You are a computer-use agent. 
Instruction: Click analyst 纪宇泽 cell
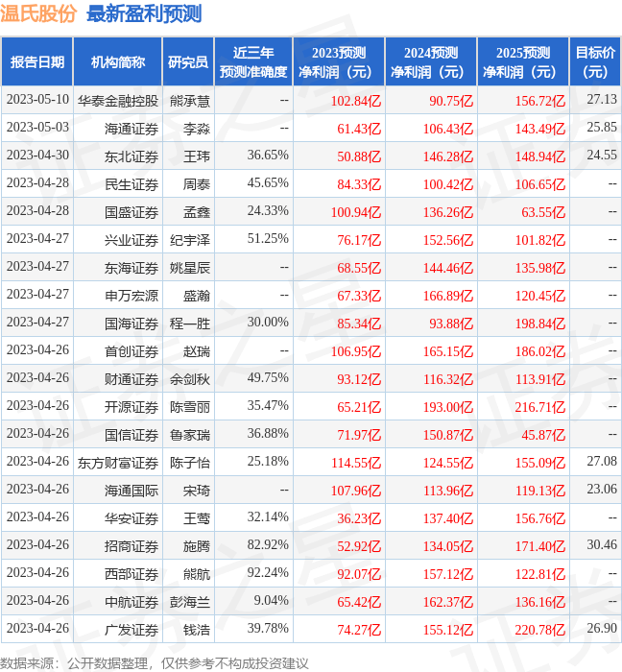tap(190, 240)
